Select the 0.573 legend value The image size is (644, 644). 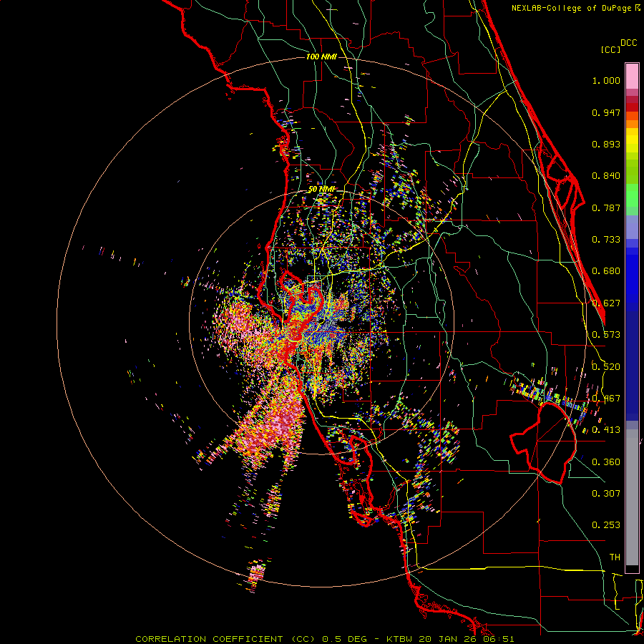pos(606,335)
